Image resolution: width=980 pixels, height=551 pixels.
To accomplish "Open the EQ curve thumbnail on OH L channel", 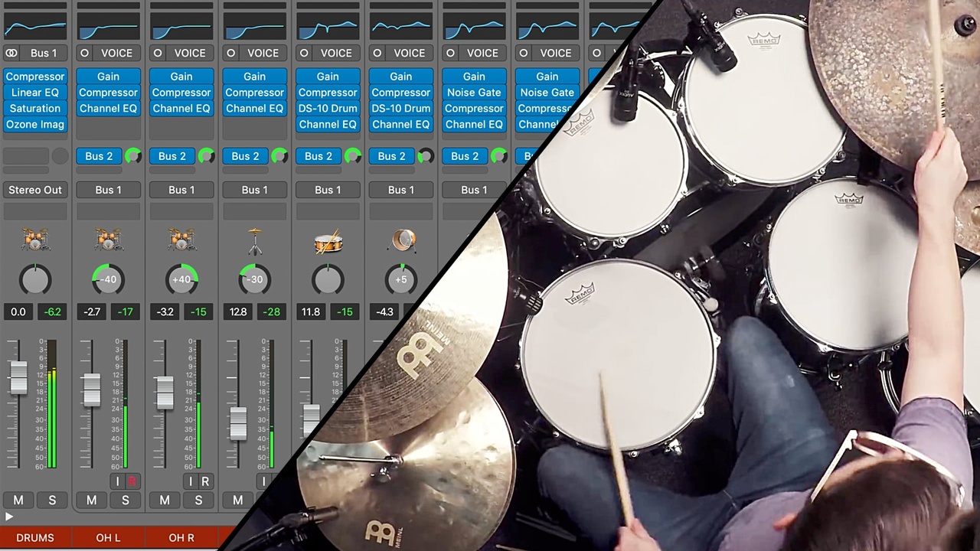I will click(x=108, y=26).
